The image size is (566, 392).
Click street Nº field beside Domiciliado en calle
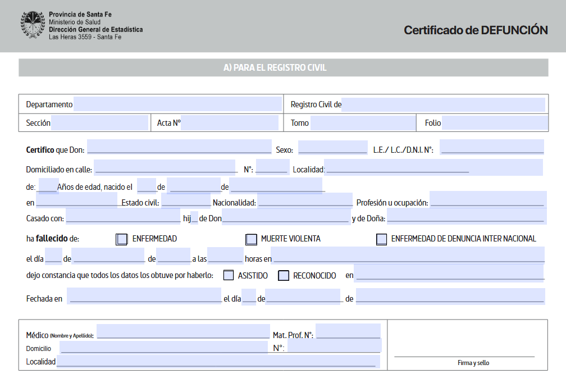tap(272, 167)
